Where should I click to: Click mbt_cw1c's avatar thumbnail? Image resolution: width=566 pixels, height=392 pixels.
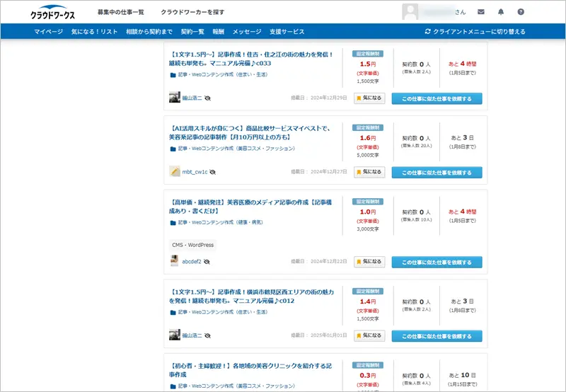coord(175,171)
